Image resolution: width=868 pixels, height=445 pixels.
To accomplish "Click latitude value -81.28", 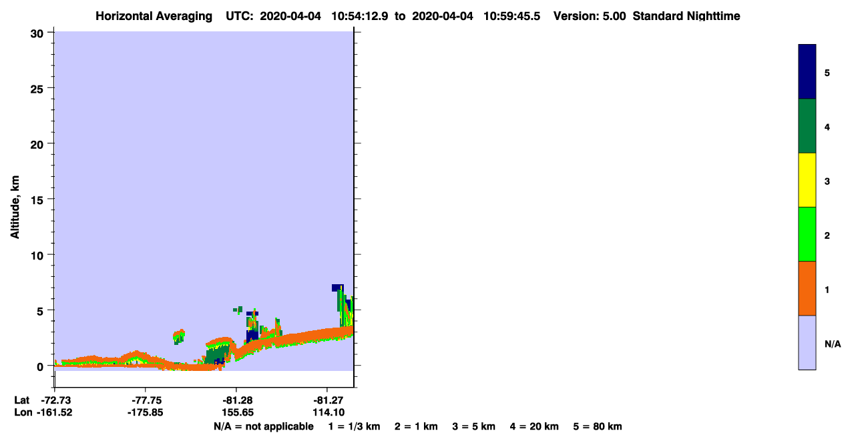I will click(236, 400).
